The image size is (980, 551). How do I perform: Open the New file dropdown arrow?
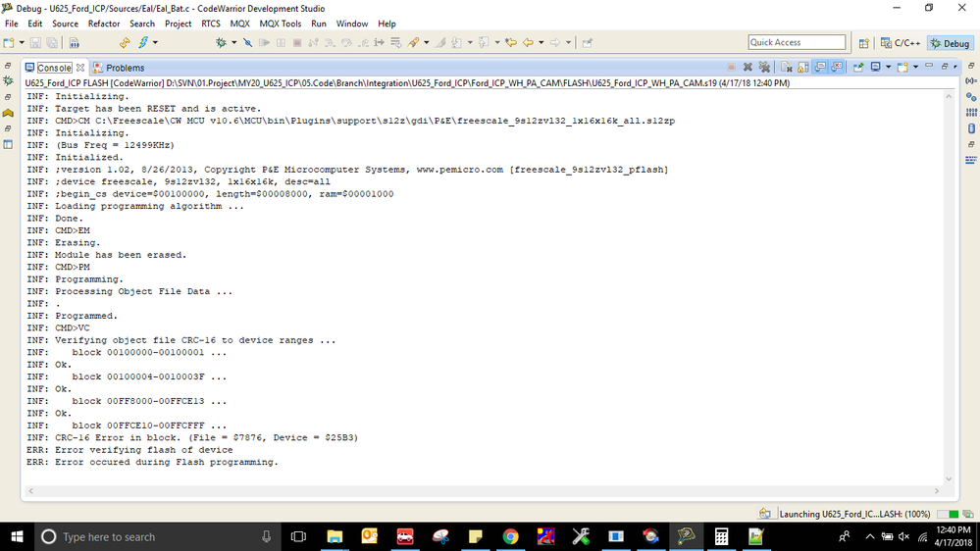[x=22, y=42]
